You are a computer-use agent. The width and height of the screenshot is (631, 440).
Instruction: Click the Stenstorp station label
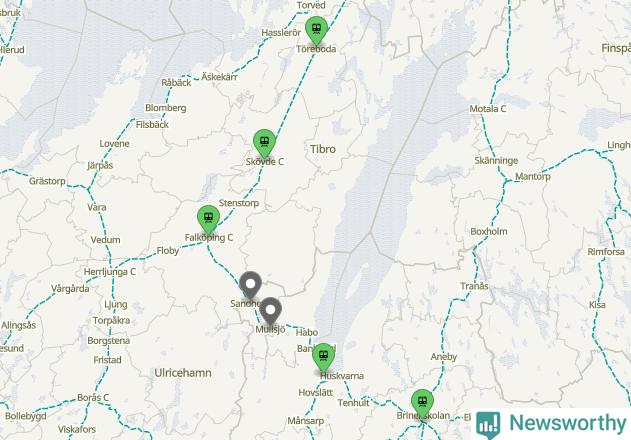pos(239,203)
